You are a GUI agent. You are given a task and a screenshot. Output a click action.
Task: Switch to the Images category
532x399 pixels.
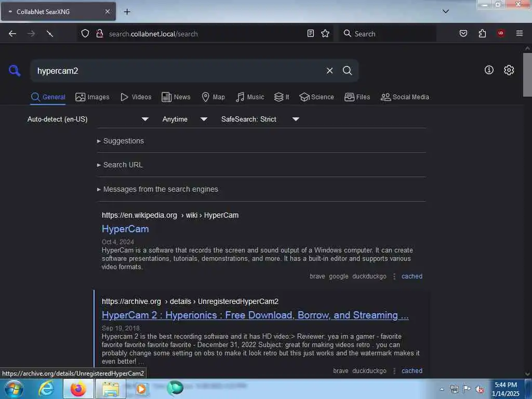click(x=92, y=97)
